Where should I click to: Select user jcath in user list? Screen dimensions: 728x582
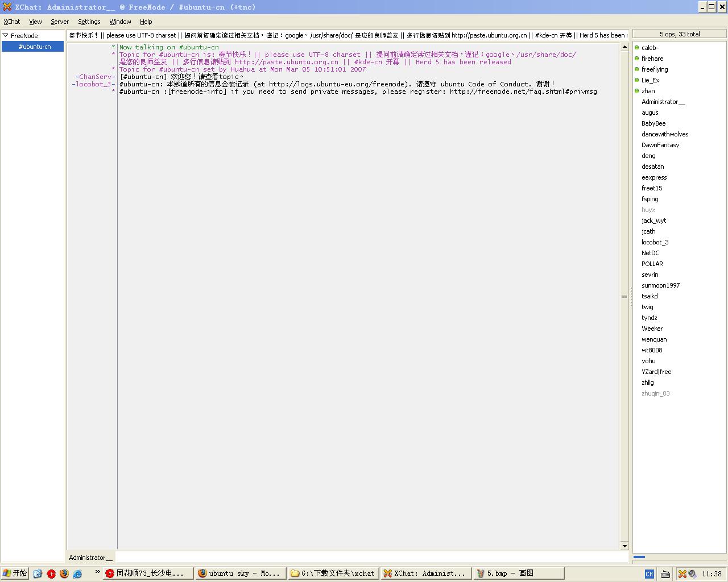pos(648,231)
